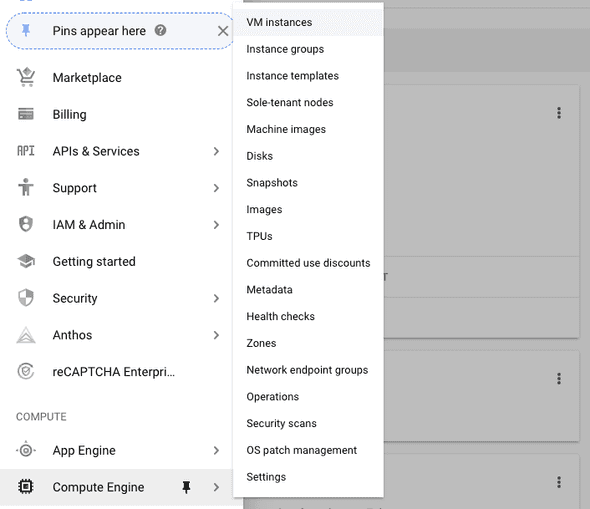Go to Disks
Image resolution: width=590 pixels, height=509 pixels.
[308, 156]
